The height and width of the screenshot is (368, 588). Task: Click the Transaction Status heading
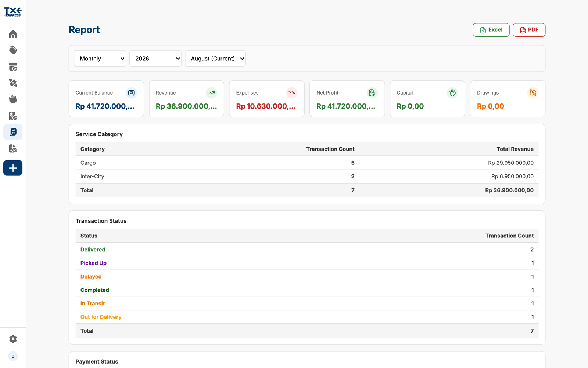coord(101,221)
